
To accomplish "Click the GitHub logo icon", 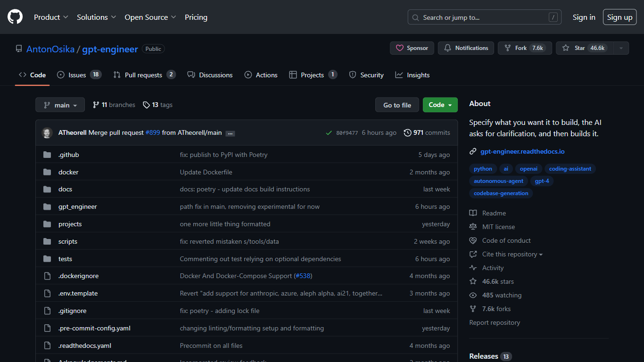I will coord(15,17).
